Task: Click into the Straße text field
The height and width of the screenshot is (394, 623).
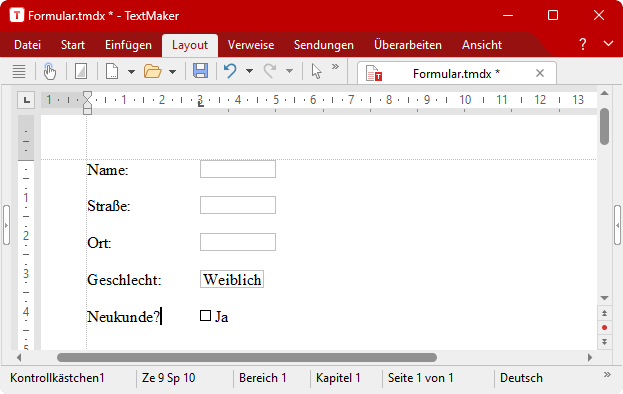Action: pyautogui.click(x=238, y=205)
